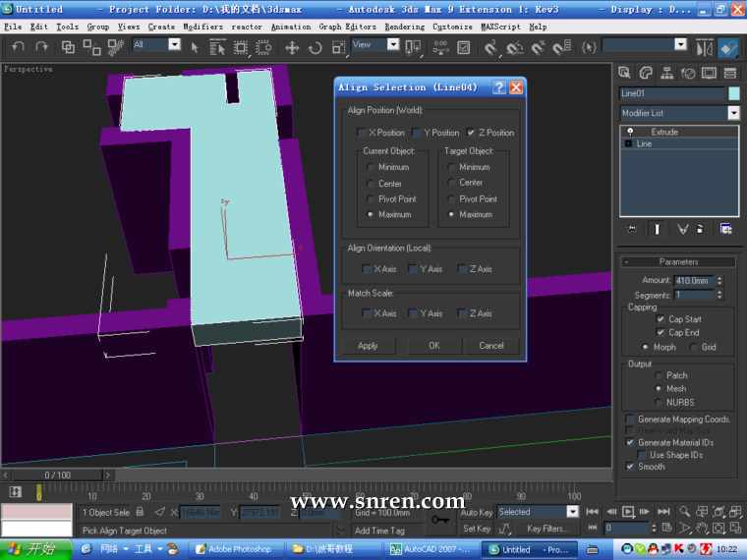747x560 pixels.
Task: Open the reference coordinate 'View' dropdown
Action: pyautogui.click(x=395, y=44)
